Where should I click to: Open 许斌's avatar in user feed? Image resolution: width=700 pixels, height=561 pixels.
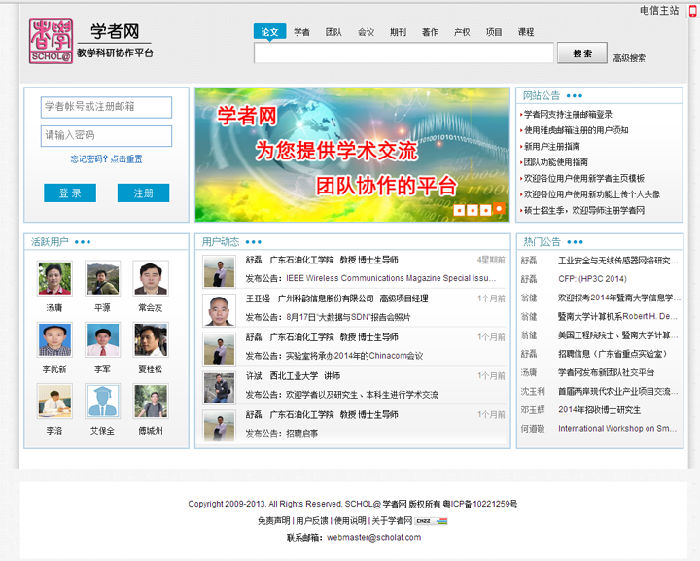219,388
